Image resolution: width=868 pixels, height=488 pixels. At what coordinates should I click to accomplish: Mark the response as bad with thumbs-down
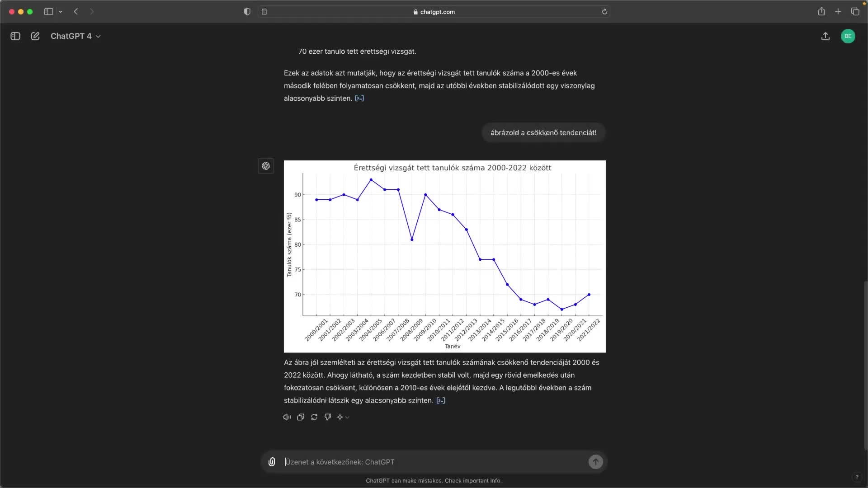[x=328, y=417]
